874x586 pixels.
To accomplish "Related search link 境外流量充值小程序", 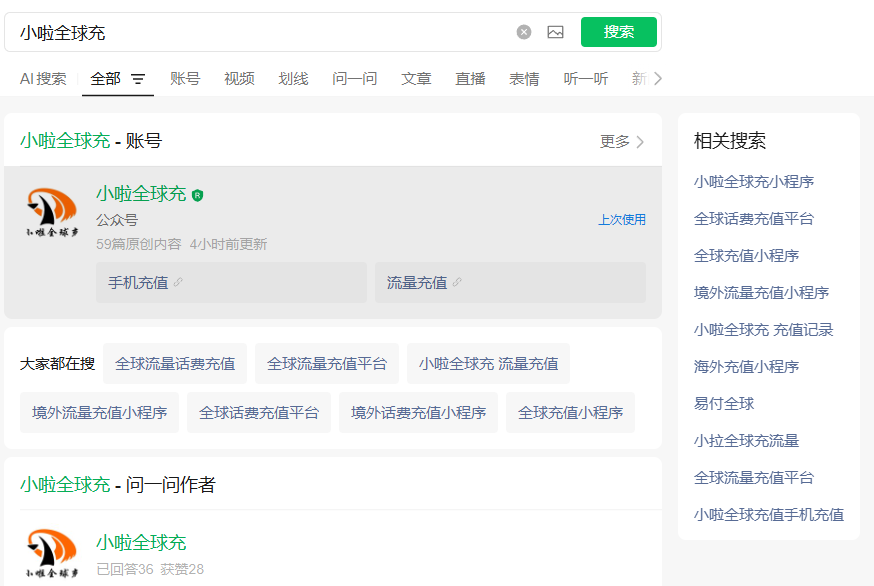I will click(761, 293).
